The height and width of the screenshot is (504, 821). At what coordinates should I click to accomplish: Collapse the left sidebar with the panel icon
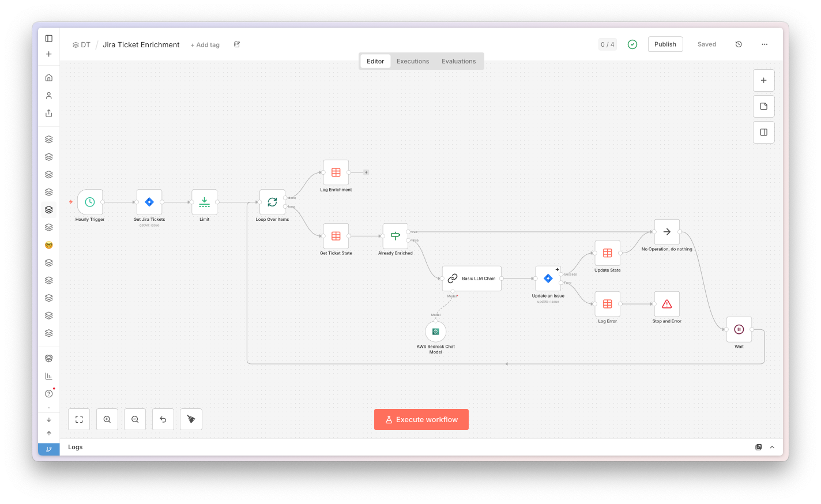[49, 39]
